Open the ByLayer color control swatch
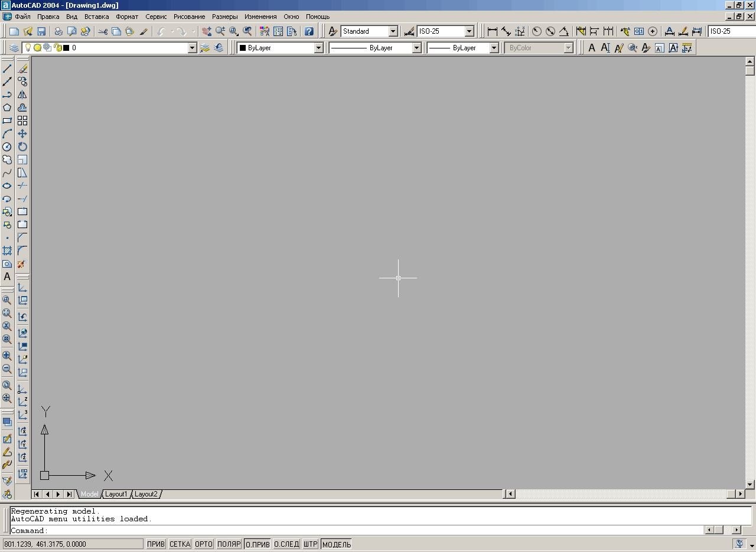Screen dimensions: 756x552 243,48
